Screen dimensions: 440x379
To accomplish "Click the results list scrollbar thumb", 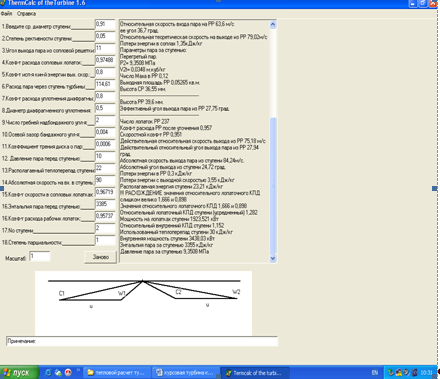I will pos(273,185).
